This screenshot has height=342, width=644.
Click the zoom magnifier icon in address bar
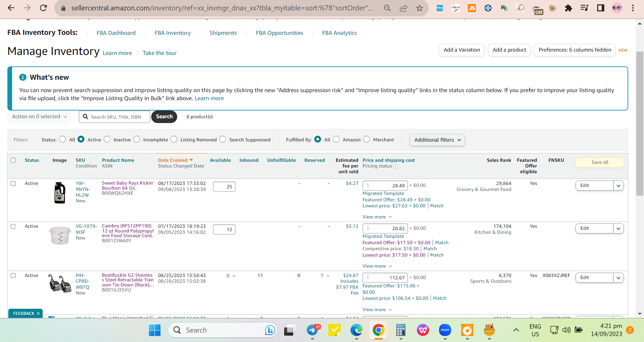click(x=387, y=8)
